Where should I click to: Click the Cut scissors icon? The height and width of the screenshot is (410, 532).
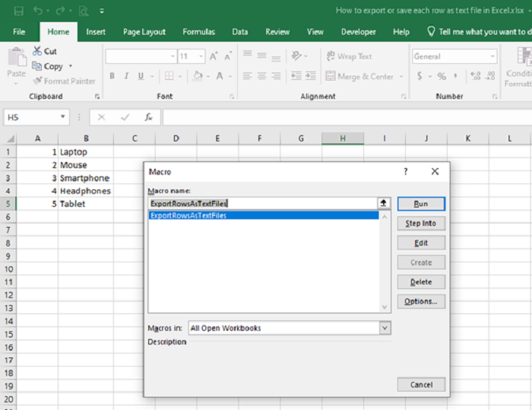pyautogui.click(x=37, y=51)
